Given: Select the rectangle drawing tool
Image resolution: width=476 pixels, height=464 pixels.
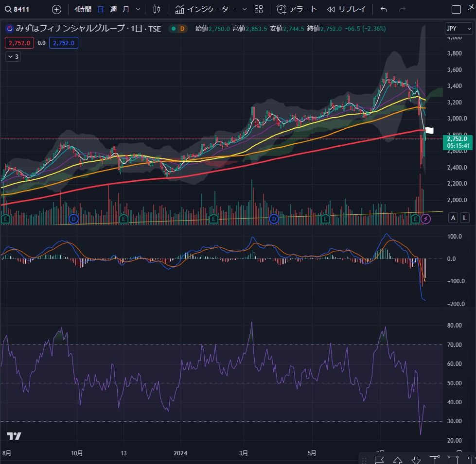Looking at the screenshot, I should click(453, 460).
